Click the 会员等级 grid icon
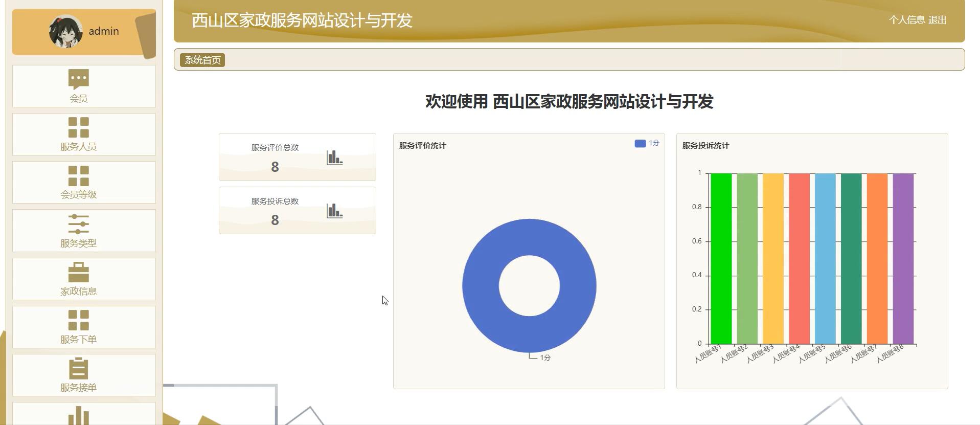The width and height of the screenshot is (980, 425). coord(79,175)
